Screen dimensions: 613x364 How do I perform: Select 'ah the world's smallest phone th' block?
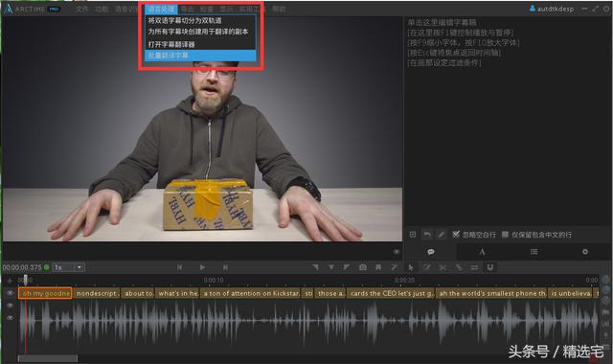491,293
